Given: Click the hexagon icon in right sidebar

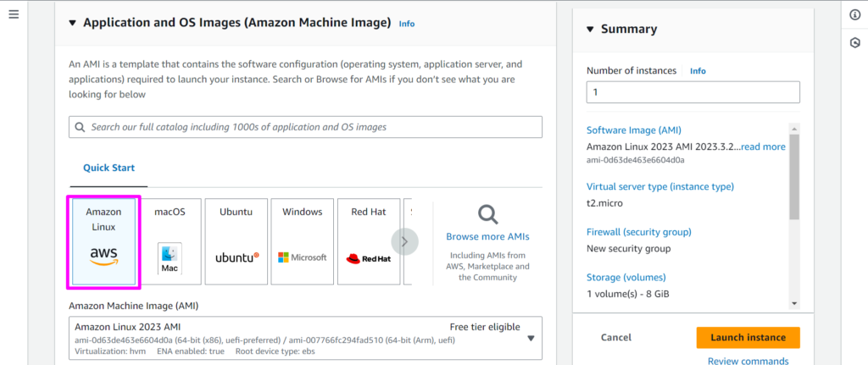Looking at the screenshot, I should pyautogui.click(x=854, y=42).
